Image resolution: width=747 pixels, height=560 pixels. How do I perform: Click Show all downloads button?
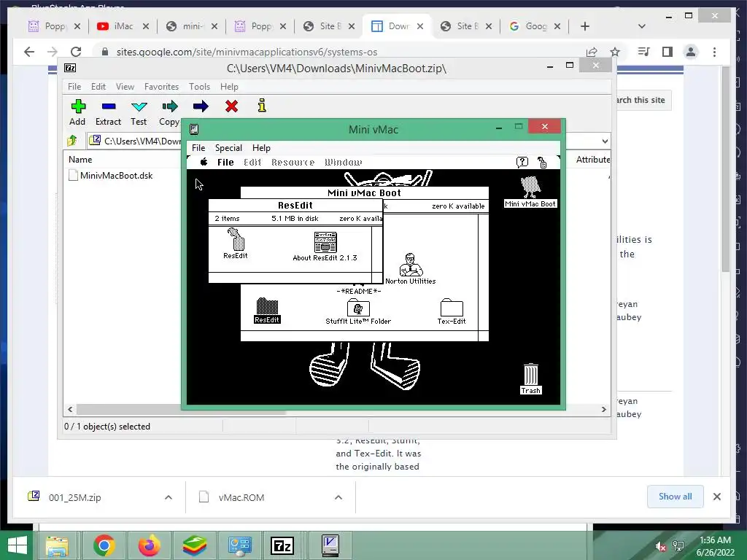click(x=675, y=497)
